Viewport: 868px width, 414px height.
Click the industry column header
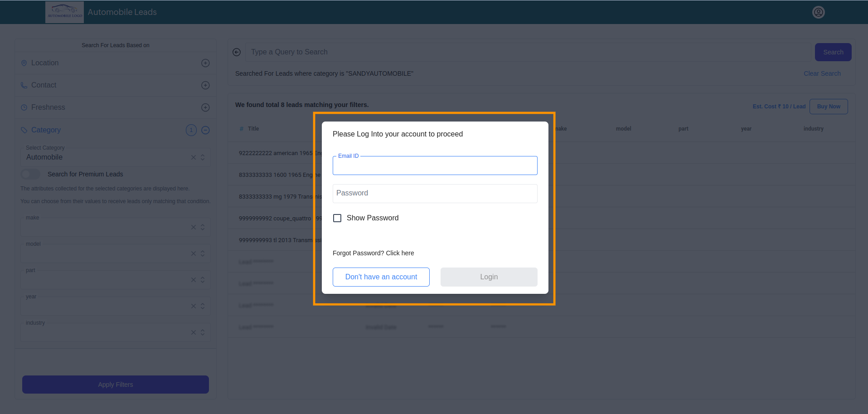(814, 129)
